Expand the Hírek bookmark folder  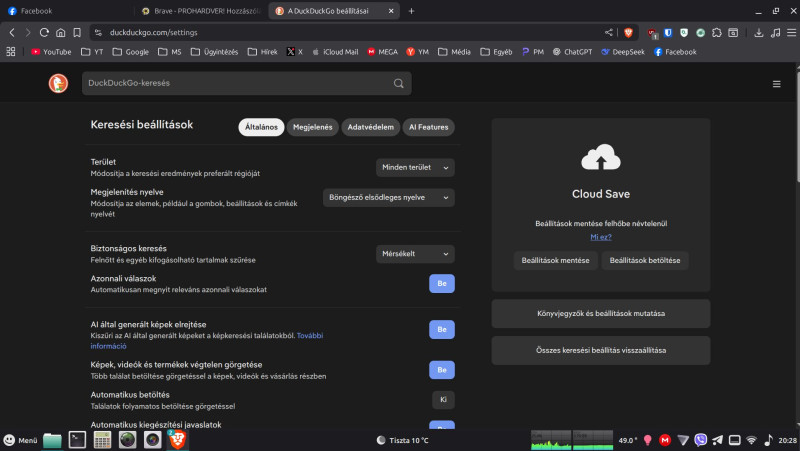pos(263,52)
